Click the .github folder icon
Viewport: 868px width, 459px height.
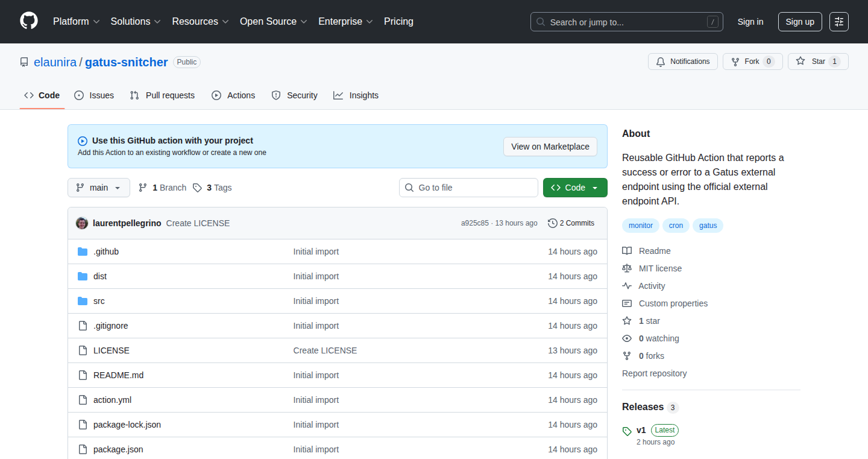pos(83,252)
